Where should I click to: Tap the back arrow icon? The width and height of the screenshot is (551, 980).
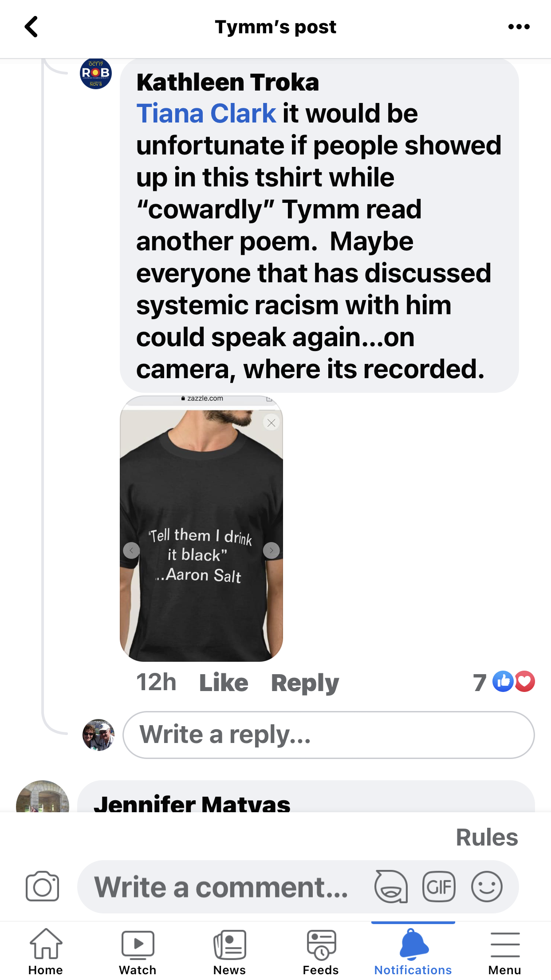(31, 27)
